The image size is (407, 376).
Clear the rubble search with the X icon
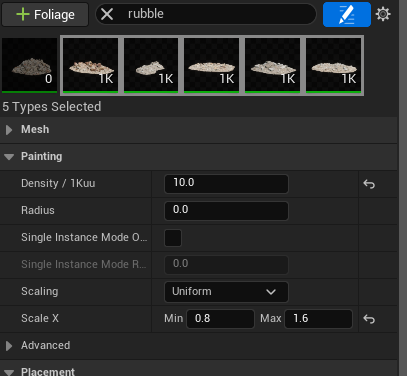coord(107,14)
